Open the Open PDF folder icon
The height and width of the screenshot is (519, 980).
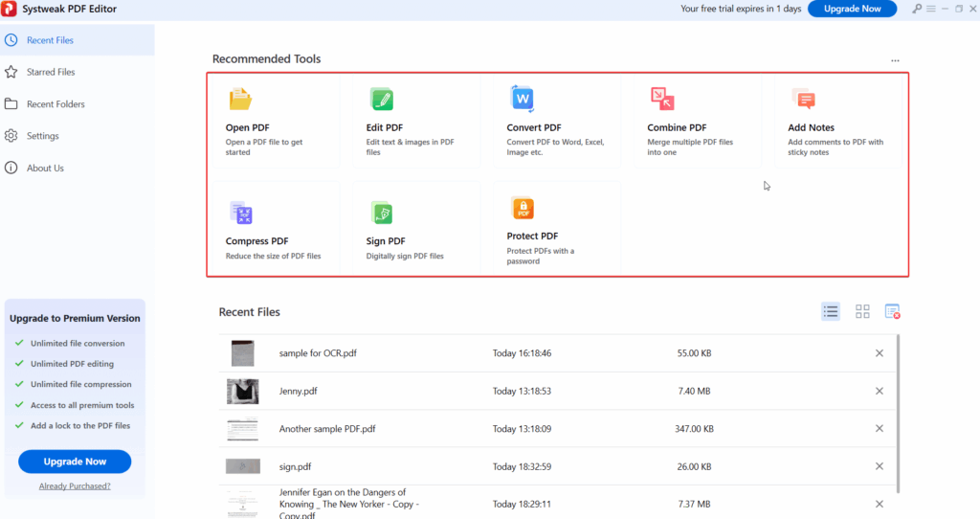(240, 99)
